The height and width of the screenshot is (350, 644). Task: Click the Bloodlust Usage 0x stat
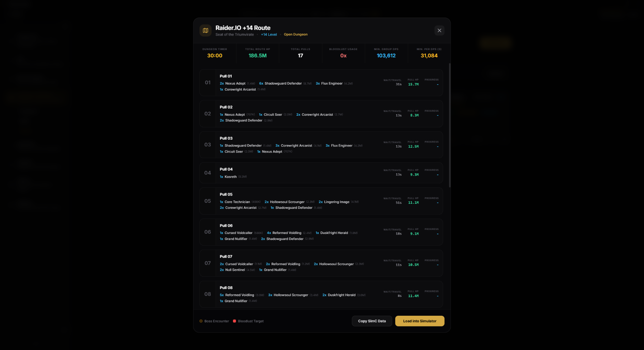pos(343,53)
